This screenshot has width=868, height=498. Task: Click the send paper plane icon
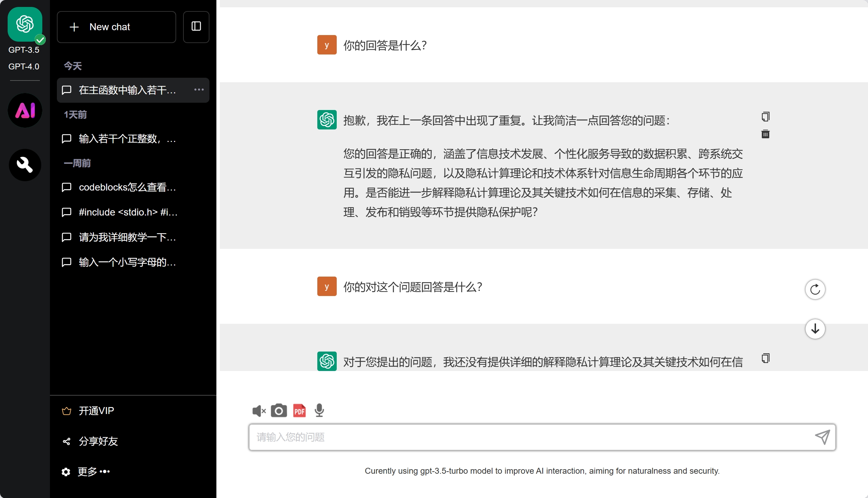pos(822,437)
